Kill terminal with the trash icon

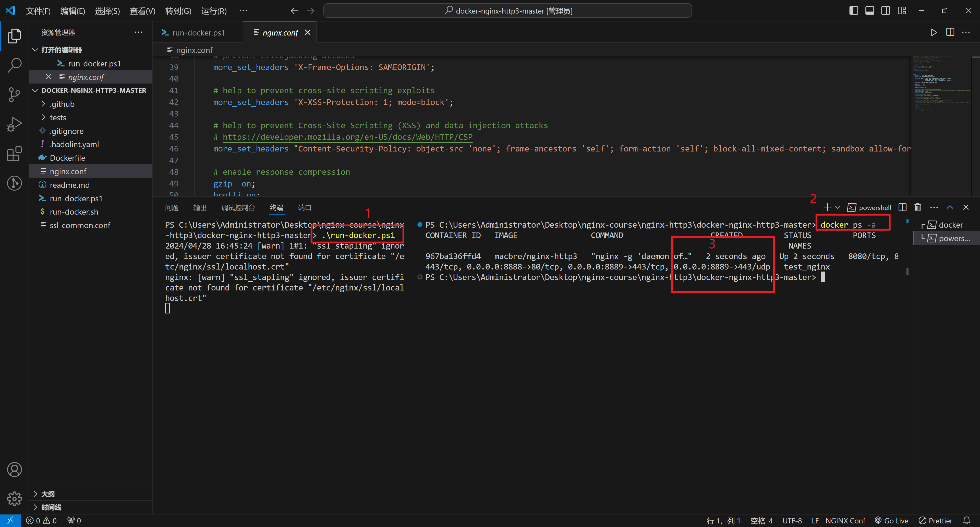tap(918, 207)
